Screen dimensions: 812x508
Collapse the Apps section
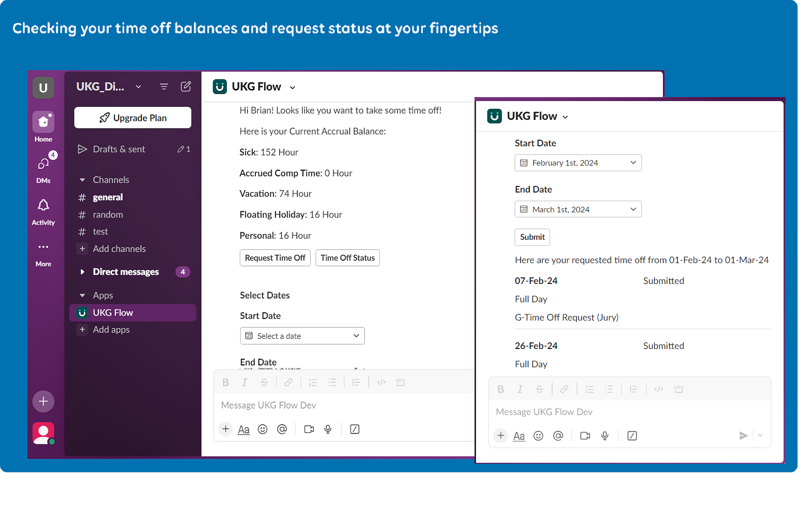tap(82, 295)
